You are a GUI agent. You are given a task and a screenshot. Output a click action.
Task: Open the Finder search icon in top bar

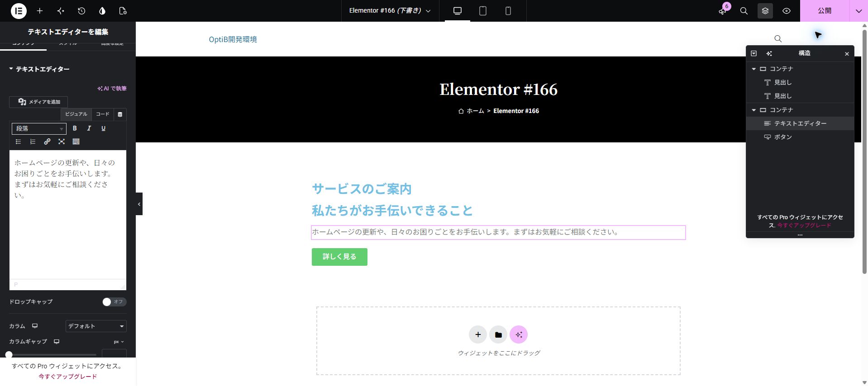(744, 11)
